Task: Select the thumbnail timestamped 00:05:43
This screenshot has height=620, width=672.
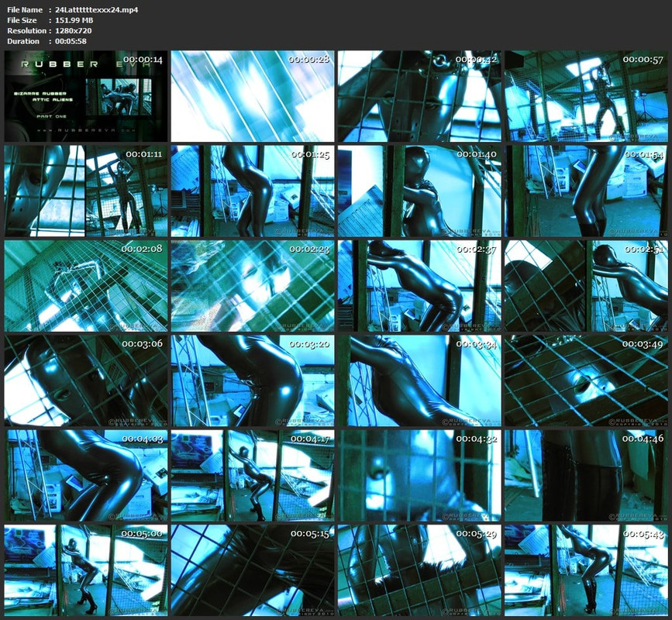Action: [586, 570]
